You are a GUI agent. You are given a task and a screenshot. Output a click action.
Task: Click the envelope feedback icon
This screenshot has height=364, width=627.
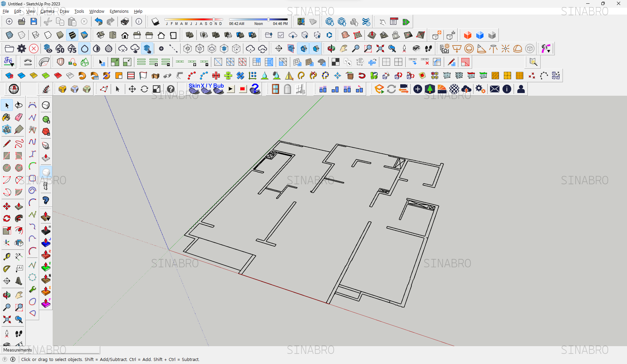point(494,89)
